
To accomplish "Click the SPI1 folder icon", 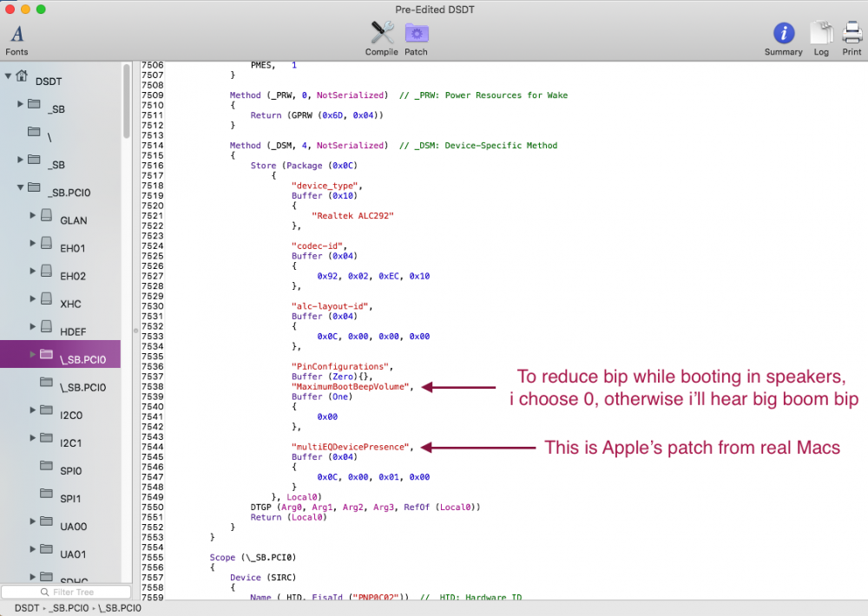I will pyautogui.click(x=47, y=493).
